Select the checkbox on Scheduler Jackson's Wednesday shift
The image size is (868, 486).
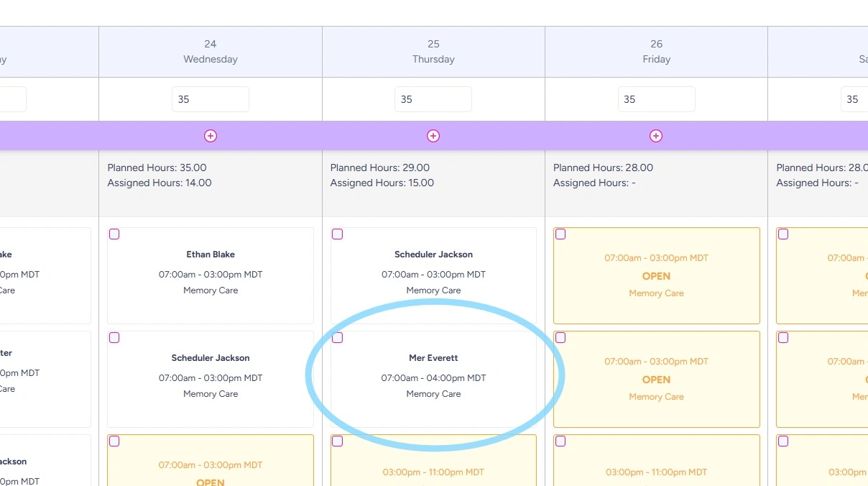114,338
